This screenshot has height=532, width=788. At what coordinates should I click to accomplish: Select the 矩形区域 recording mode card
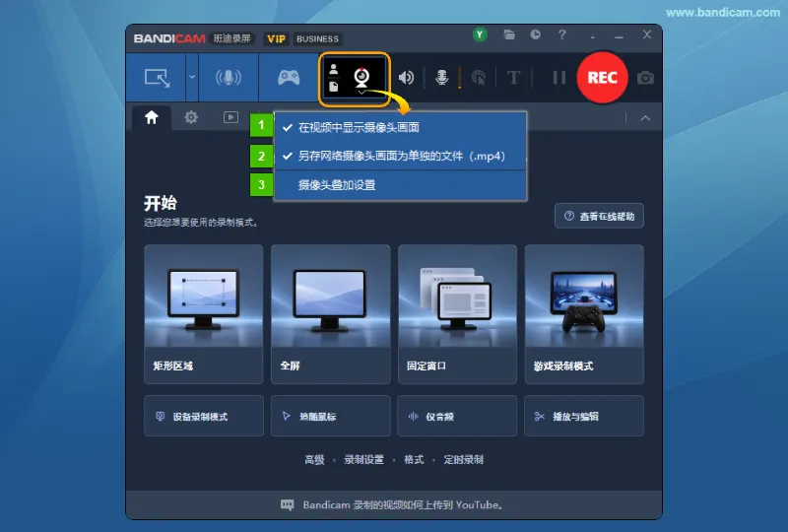click(x=204, y=314)
